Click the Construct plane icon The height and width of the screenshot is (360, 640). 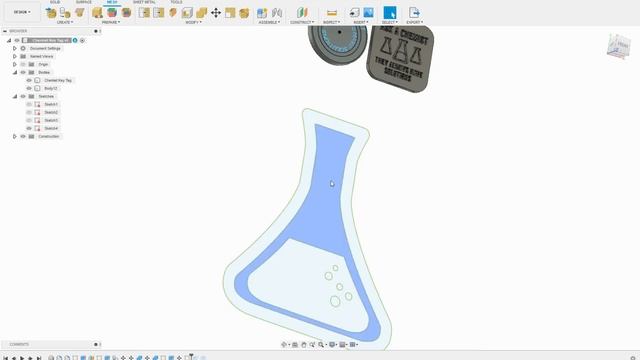(302, 13)
